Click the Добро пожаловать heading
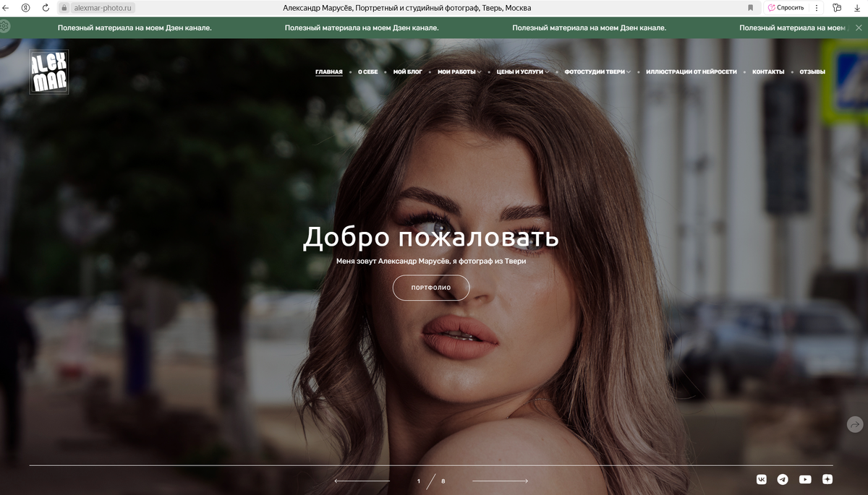This screenshot has height=495, width=868. (x=431, y=237)
